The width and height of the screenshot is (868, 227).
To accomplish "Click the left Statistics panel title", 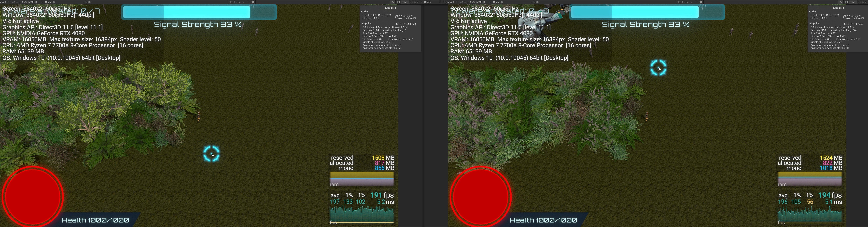I will click(x=390, y=8).
